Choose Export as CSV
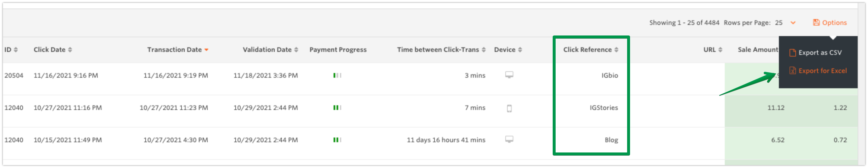868x168 pixels. (x=819, y=53)
